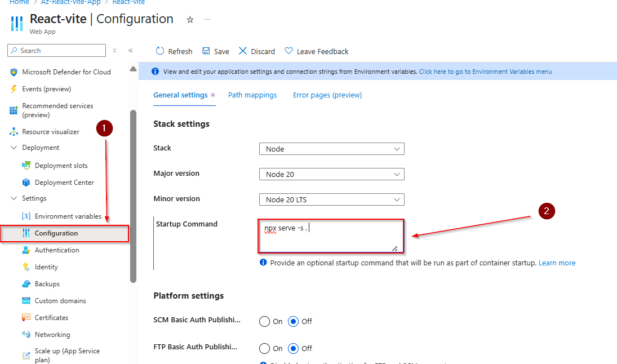Open Environment variables in the sidebar
Viewport: 617px width, 364px height.
pyautogui.click(x=68, y=216)
